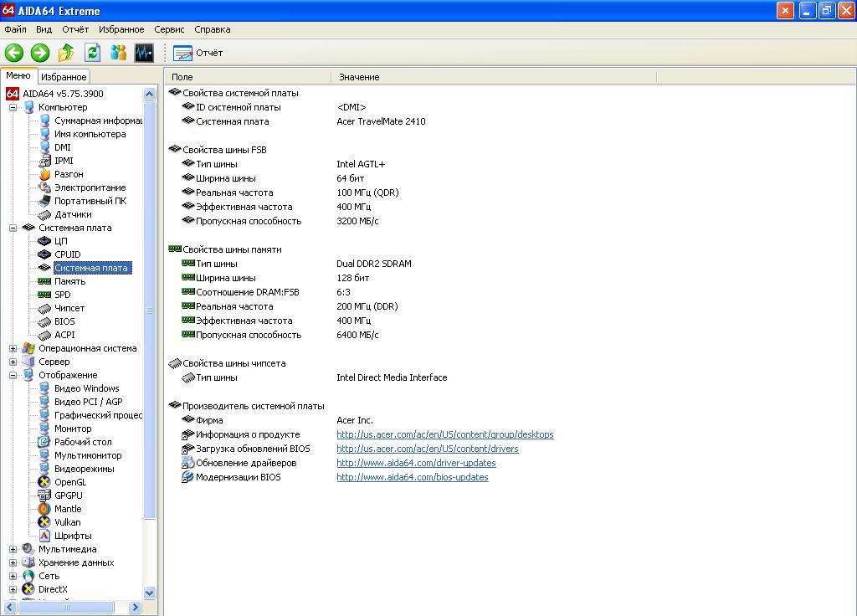Open the aida64.com bios-updates link
Screen dimensions: 857x616
coord(412,477)
